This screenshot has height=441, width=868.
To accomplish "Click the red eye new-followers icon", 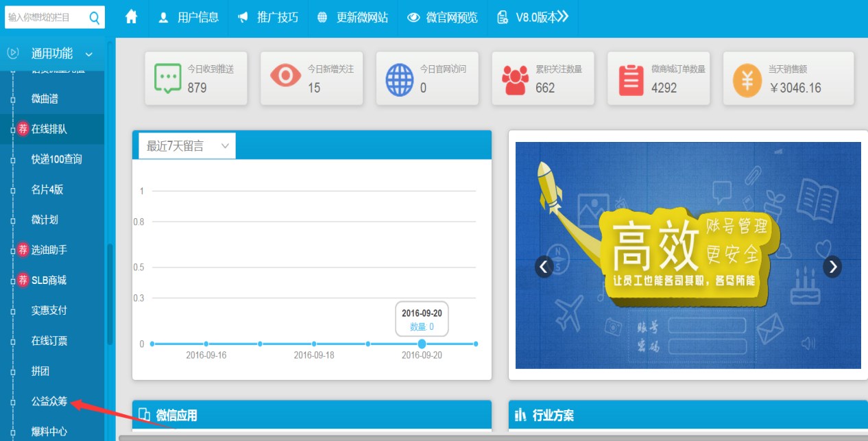I will [285, 76].
